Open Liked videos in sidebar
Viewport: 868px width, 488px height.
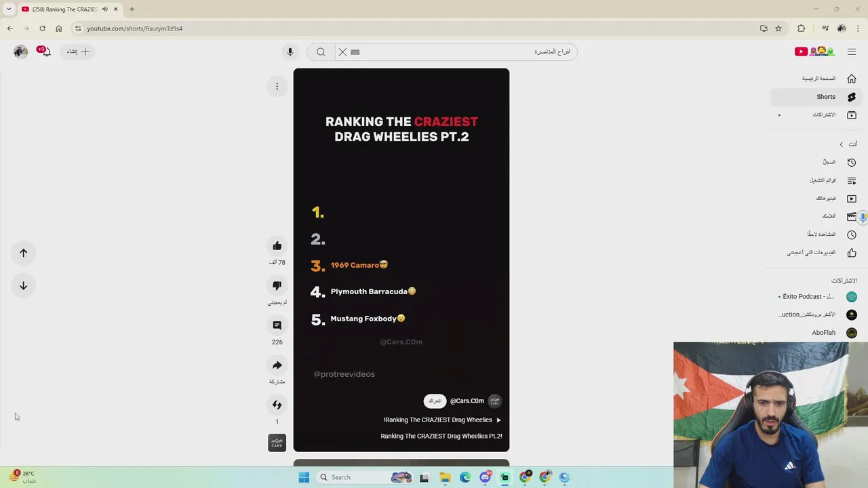(816, 253)
